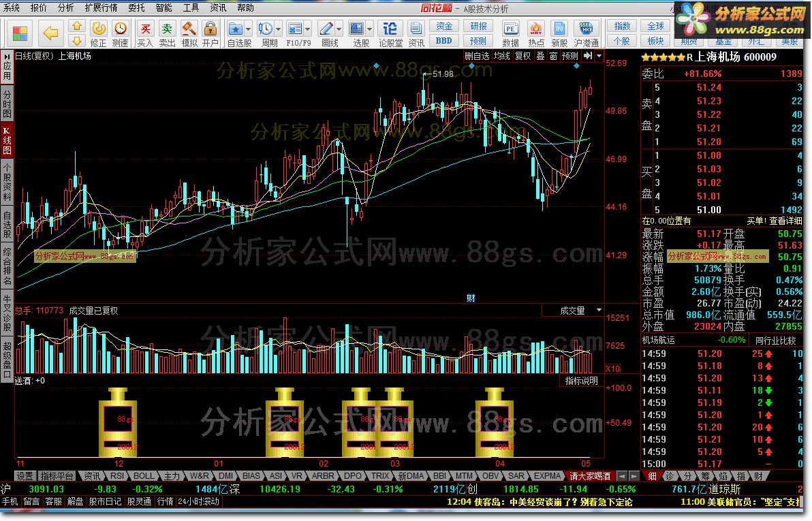
Task: Click the yellow down arrow icon
Action: point(77,40)
